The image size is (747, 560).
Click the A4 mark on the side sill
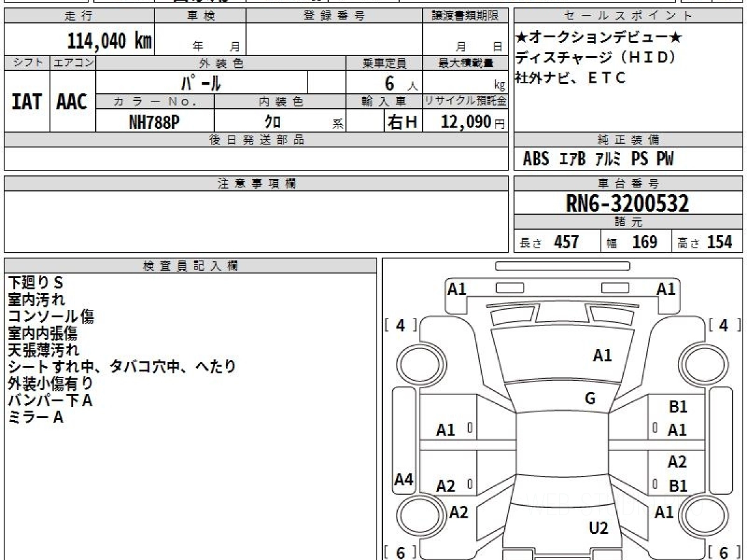pyautogui.click(x=404, y=480)
